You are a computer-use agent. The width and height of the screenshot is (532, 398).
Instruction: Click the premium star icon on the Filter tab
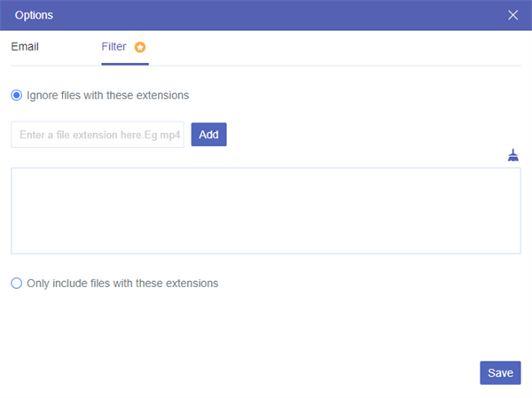(140, 47)
